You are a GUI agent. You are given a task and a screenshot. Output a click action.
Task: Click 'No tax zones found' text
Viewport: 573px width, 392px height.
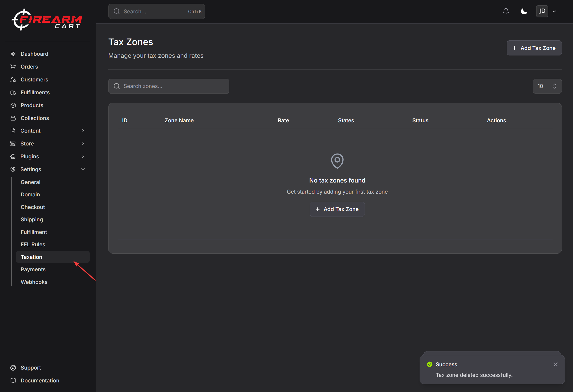pyautogui.click(x=337, y=180)
